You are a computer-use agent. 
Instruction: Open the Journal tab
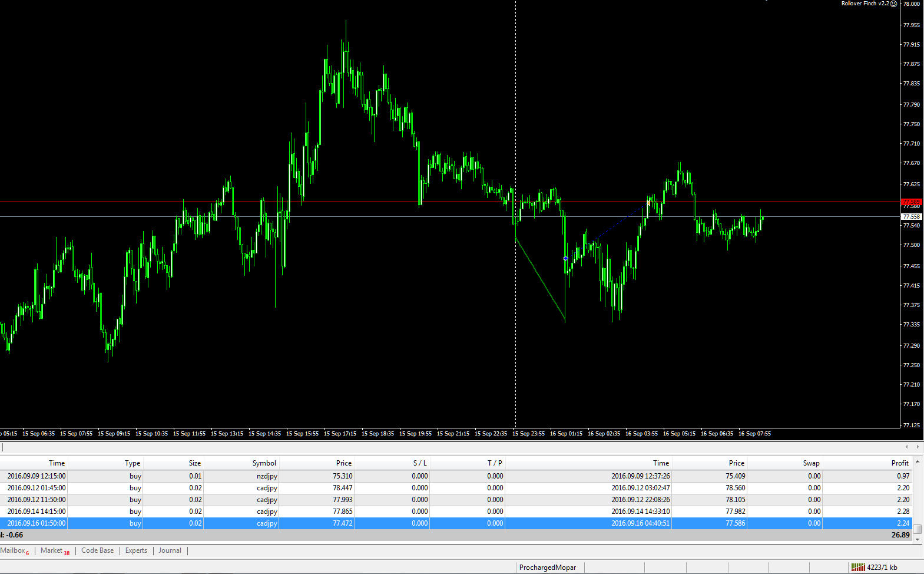coord(170,550)
